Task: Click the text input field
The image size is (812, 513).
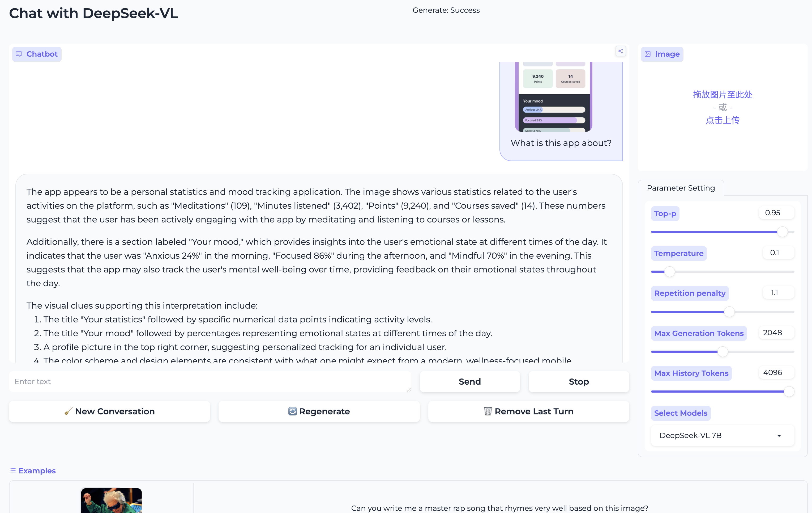Action: [211, 381]
